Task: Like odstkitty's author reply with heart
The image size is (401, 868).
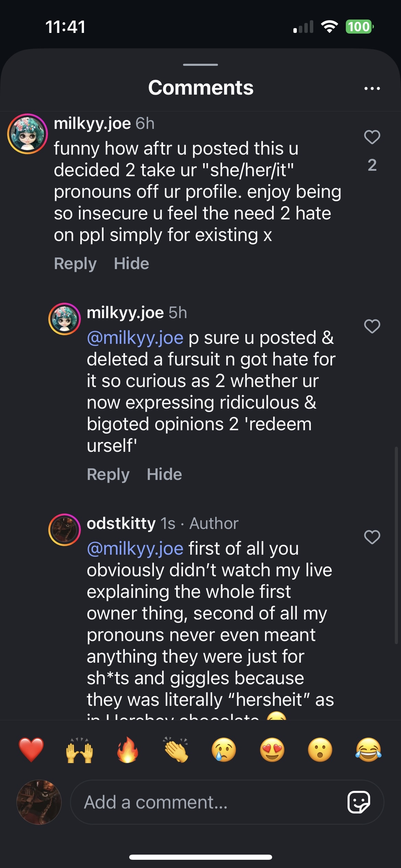Action: [372, 537]
